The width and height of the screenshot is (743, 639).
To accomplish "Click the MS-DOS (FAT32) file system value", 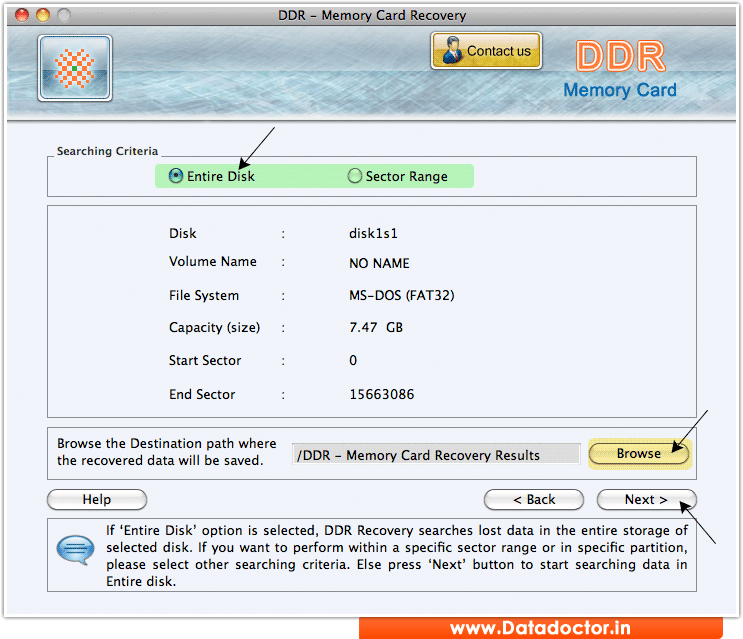I will point(402,296).
